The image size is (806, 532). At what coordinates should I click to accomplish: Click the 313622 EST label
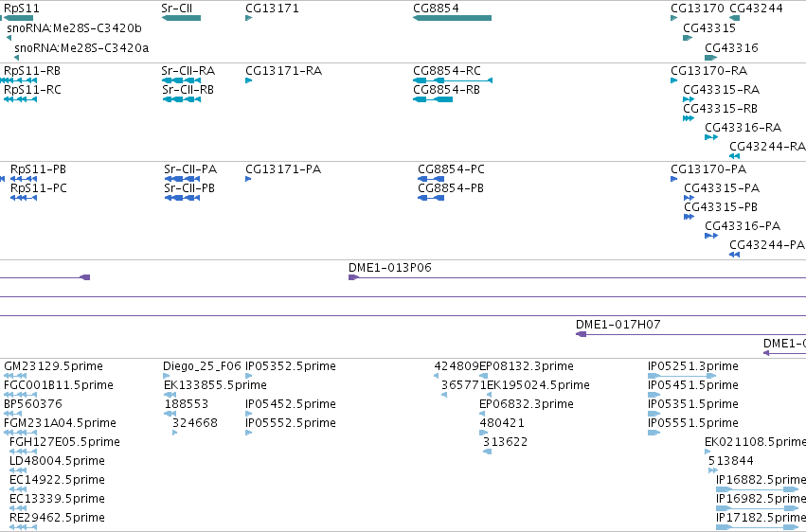pyautogui.click(x=505, y=442)
